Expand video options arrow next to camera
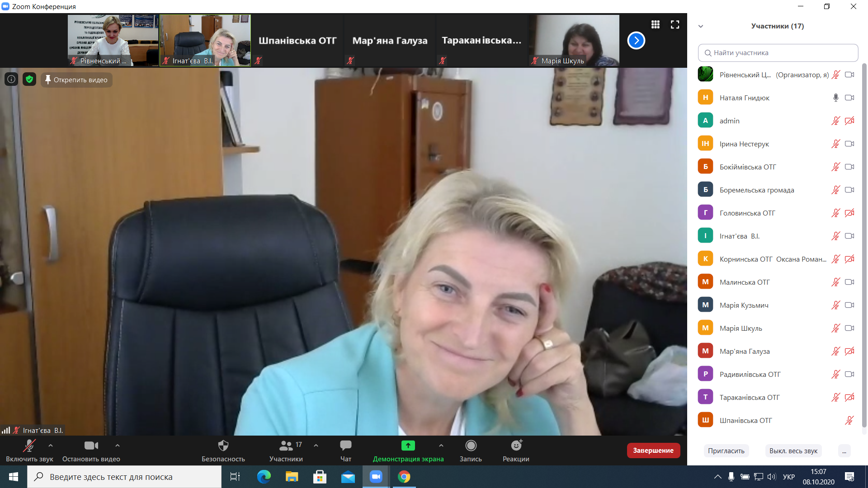This screenshot has width=868, height=488. (x=118, y=446)
